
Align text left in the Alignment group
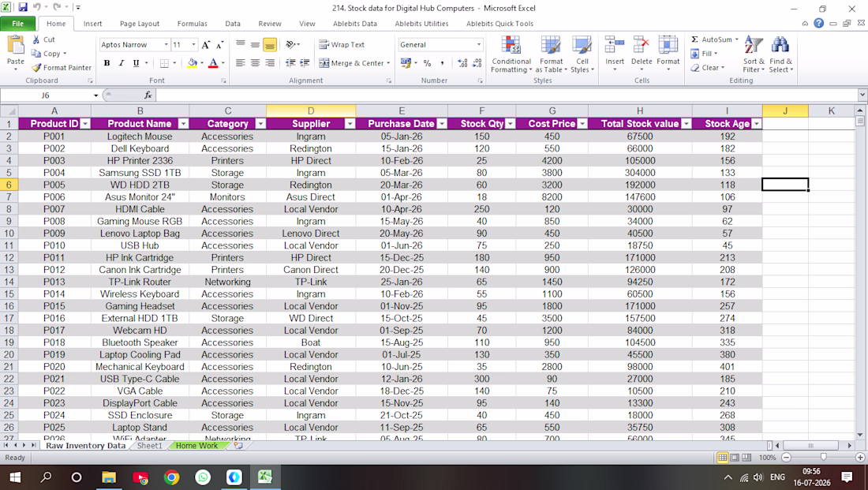pyautogui.click(x=240, y=63)
